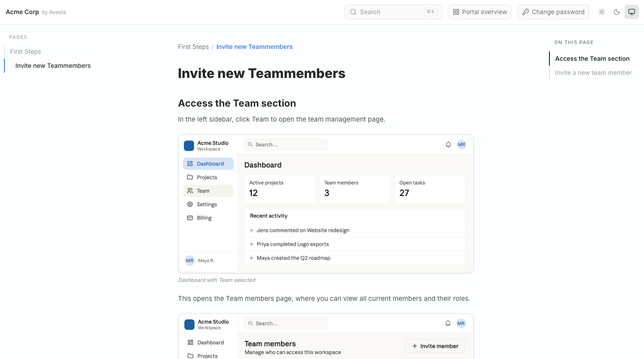Click the MR avatar beside Maya R.
The width and height of the screenshot is (644, 359).
[x=190, y=260]
